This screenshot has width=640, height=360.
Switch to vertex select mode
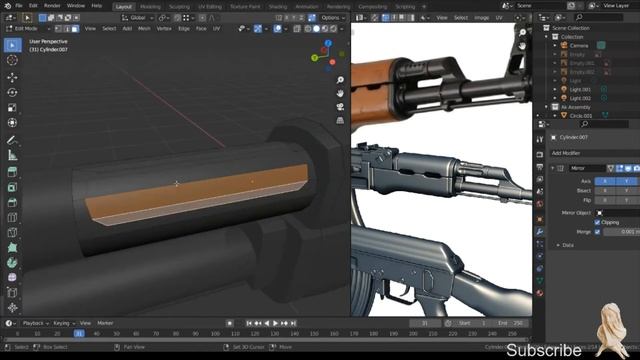(58, 29)
